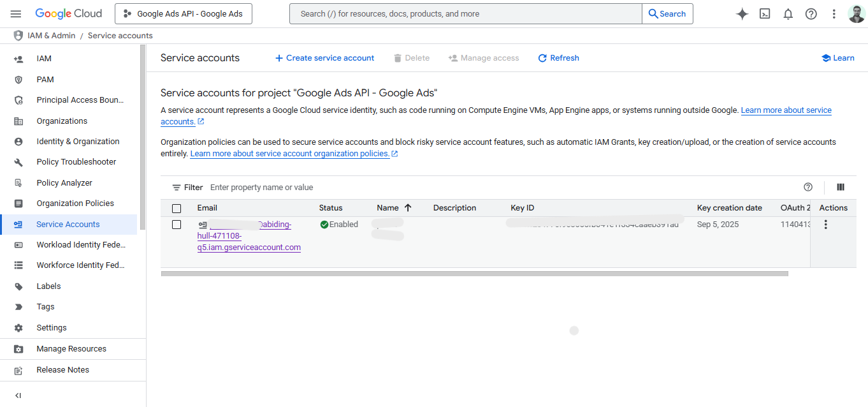Sort by the Name column header

[387, 208]
